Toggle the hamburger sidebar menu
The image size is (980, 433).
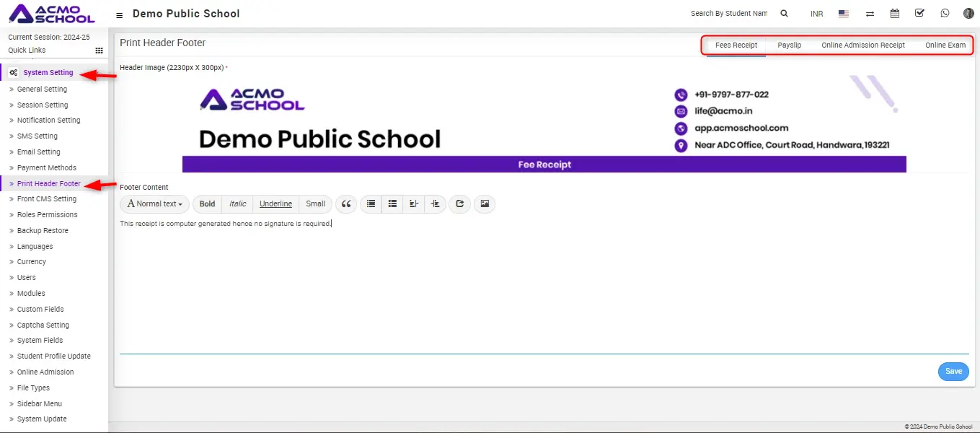click(x=119, y=14)
